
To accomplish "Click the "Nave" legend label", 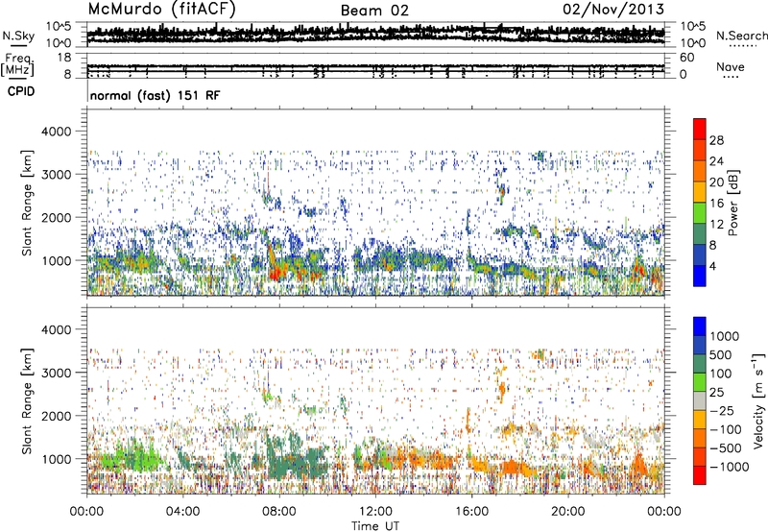I will click(x=731, y=66).
